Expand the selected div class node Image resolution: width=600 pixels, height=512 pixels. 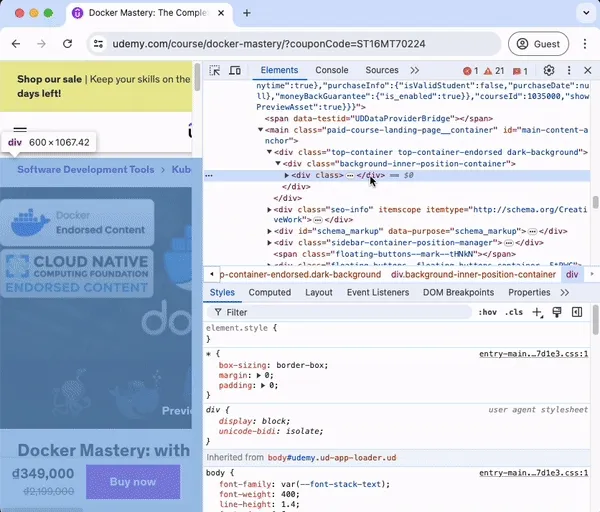click(x=287, y=175)
